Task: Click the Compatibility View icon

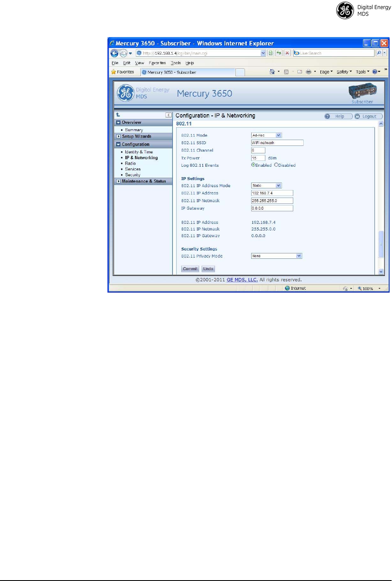Action: point(271,53)
